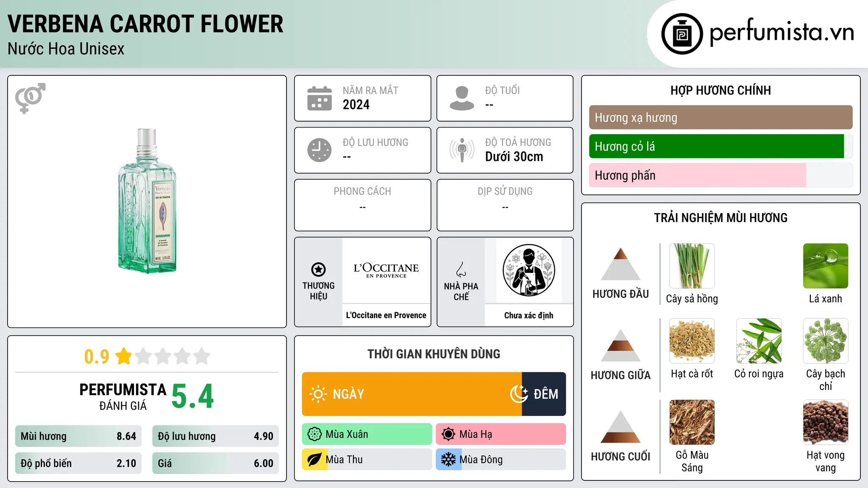Click the perfumista.vn perfume bottle logo icon
This screenshot has width=868, height=488.
[x=682, y=34]
